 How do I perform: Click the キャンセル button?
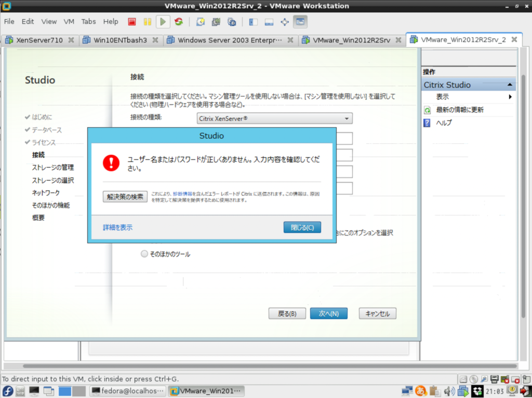pos(377,313)
